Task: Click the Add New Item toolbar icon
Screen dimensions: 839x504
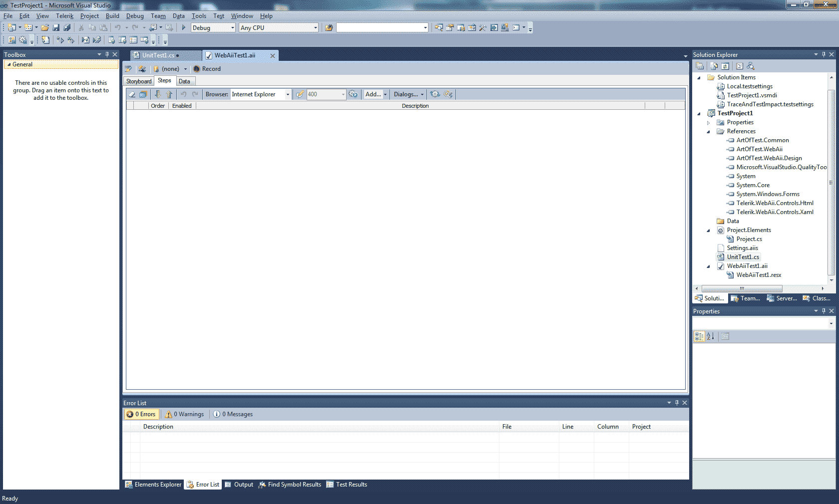Action: [28, 28]
